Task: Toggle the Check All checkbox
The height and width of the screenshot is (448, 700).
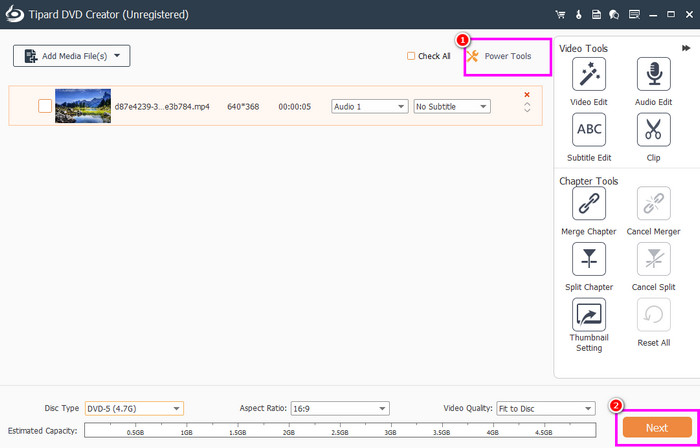Action: click(x=411, y=56)
